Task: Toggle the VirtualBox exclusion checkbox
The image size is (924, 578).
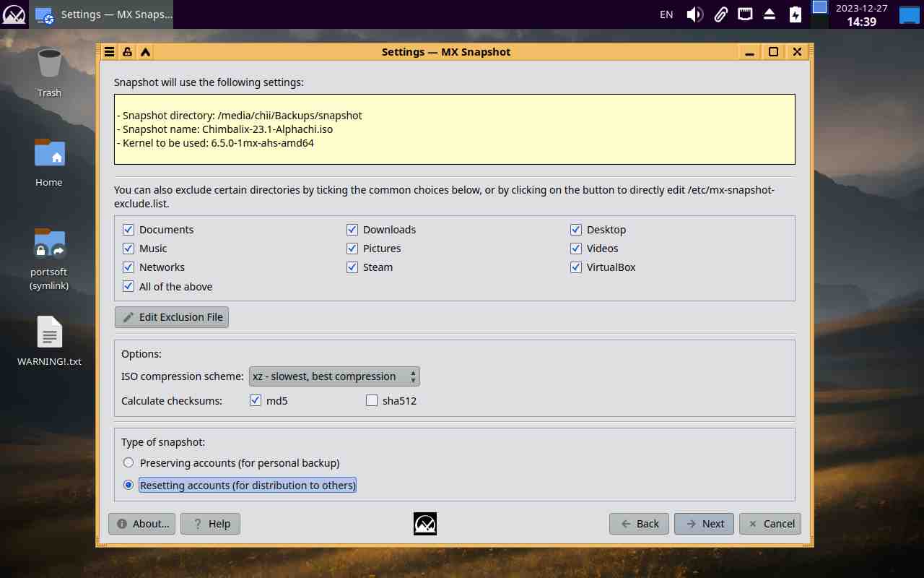Action: tap(576, 267)
